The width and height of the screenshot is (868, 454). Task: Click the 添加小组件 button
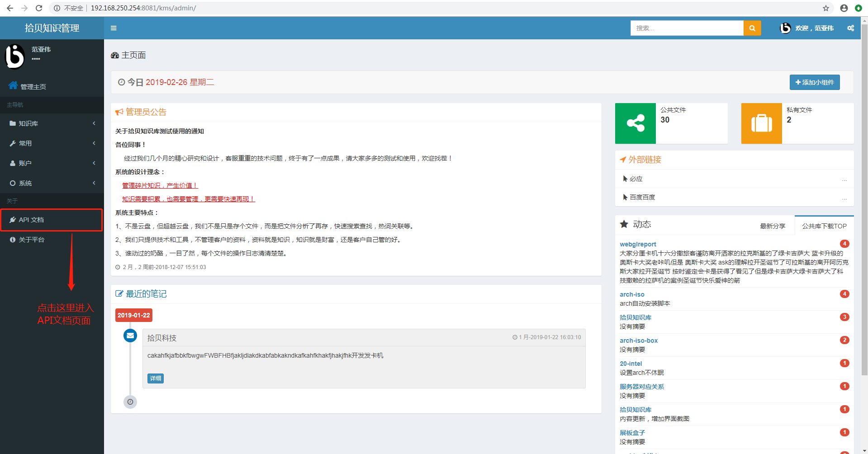815,82
